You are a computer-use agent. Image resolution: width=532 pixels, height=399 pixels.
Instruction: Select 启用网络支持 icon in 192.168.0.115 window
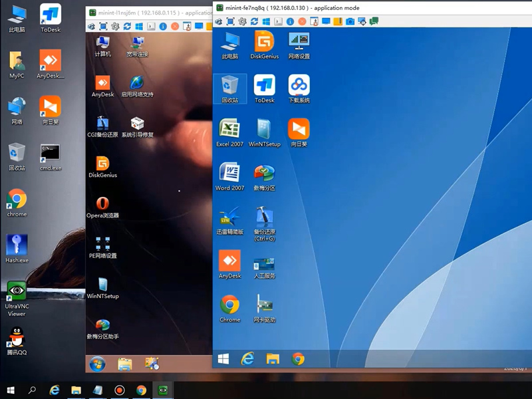pos(138,86)
